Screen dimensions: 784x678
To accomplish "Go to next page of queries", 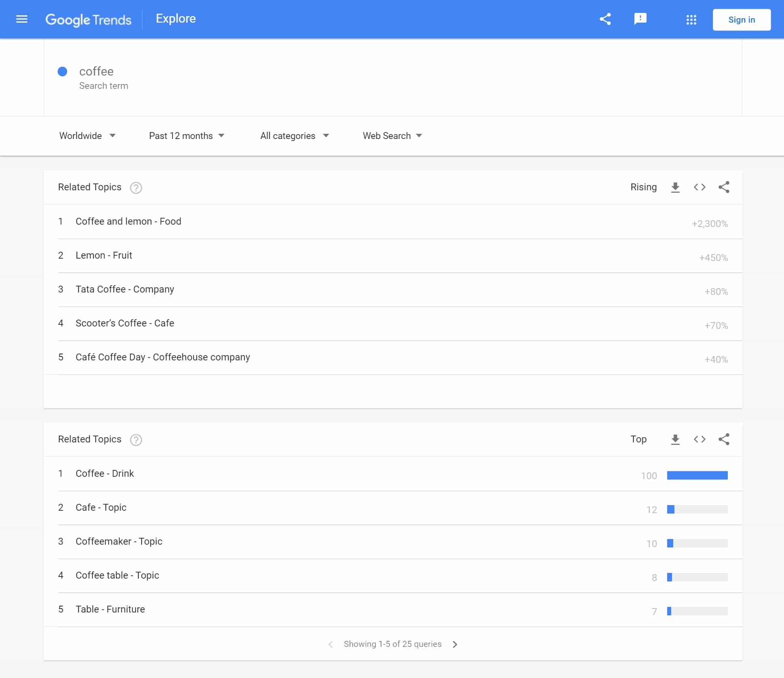I will (x=455, y=644).
